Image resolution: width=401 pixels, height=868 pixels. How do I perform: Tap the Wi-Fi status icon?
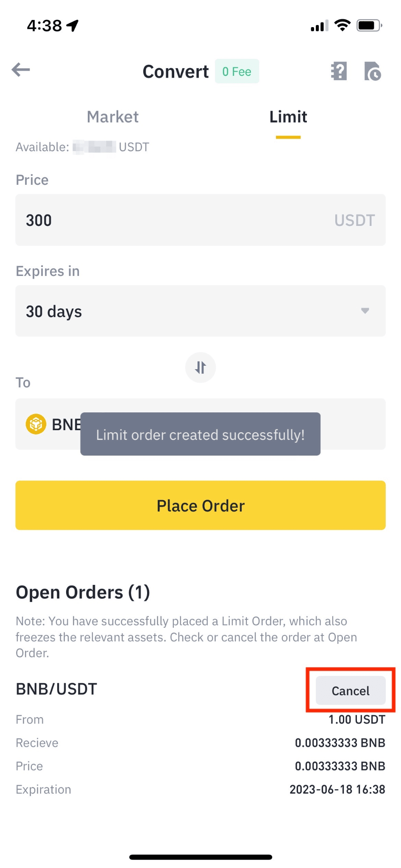(x=342, y=25)
